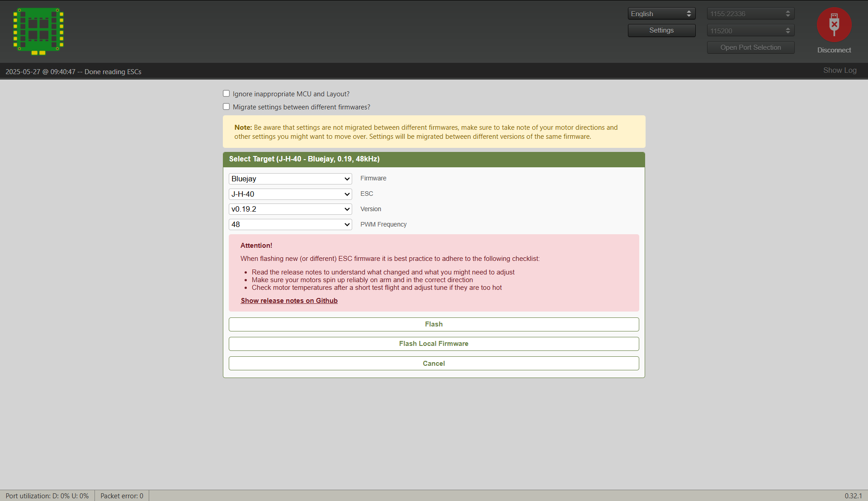
Task: Enable Ignore inappropriate MCU and Layout checkbox
Action: pos(226,94)
